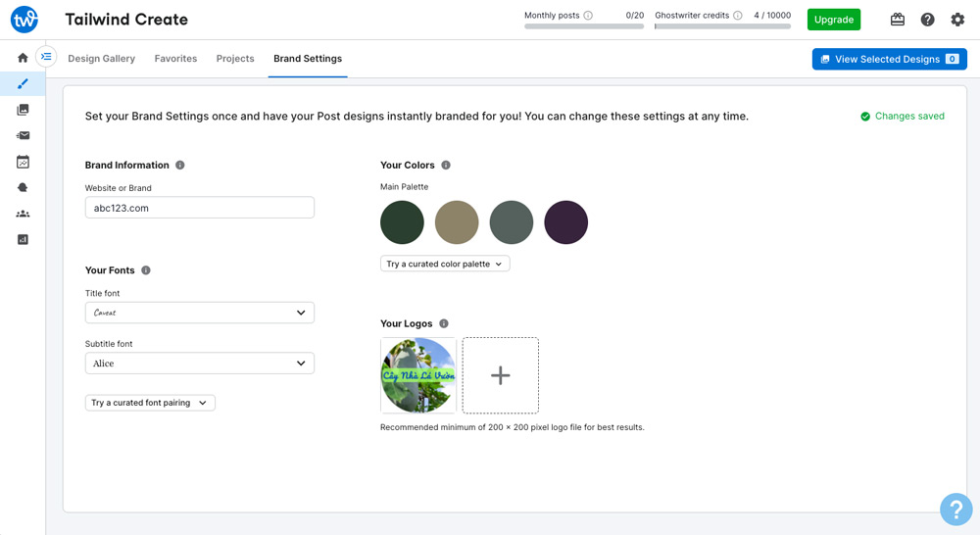980x535 pixels.
Task: Click the Tailwind Create title text
Action: (x=126, y=20)
